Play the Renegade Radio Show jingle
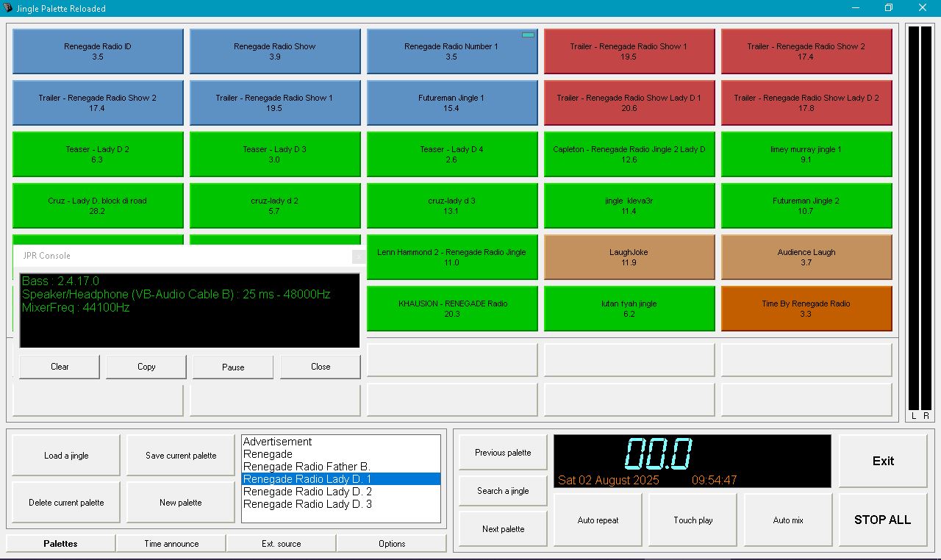This screenshot has width=941, height=560. 275,51
